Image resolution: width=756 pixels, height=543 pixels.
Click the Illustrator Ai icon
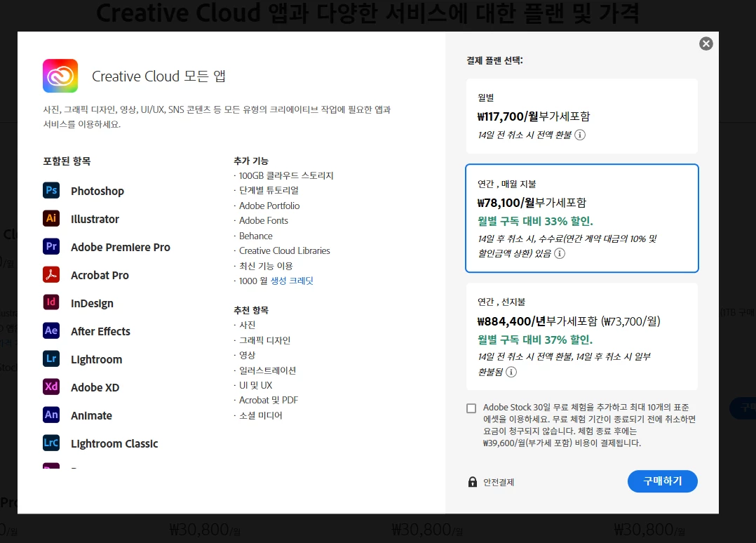coord(51,218)
